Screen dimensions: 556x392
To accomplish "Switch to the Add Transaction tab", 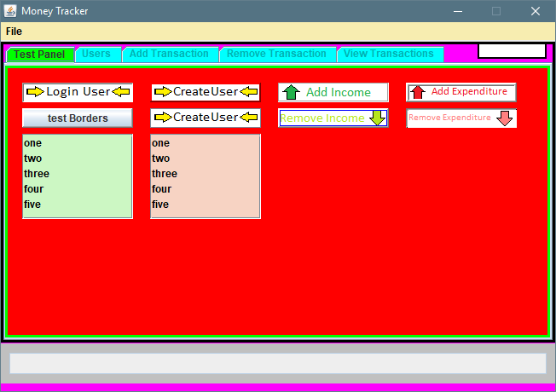I will pos(169,54).
